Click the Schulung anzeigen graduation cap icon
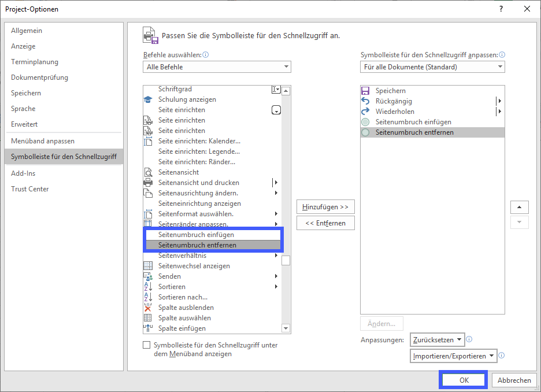Screen dimensions: 541x392 [x=147, y=99]
